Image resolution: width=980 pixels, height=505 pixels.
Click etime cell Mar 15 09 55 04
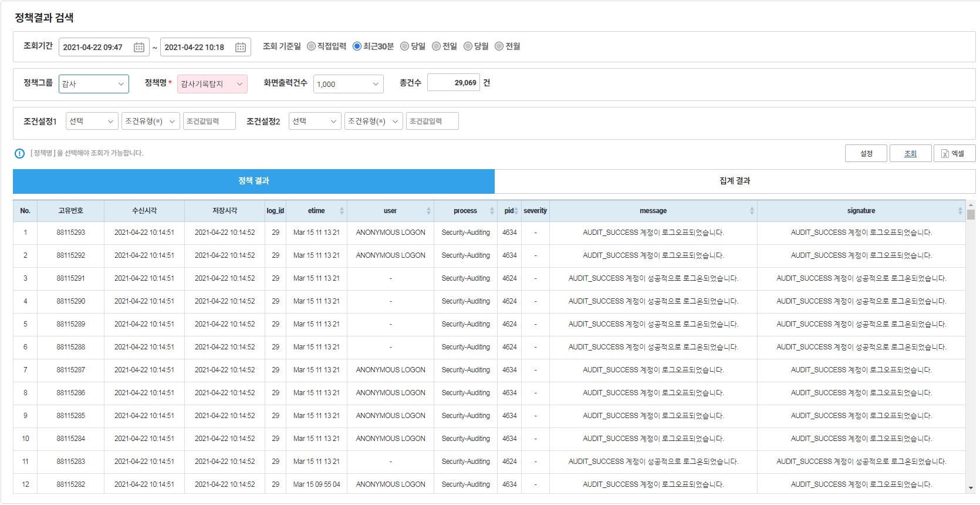point(316,484)
